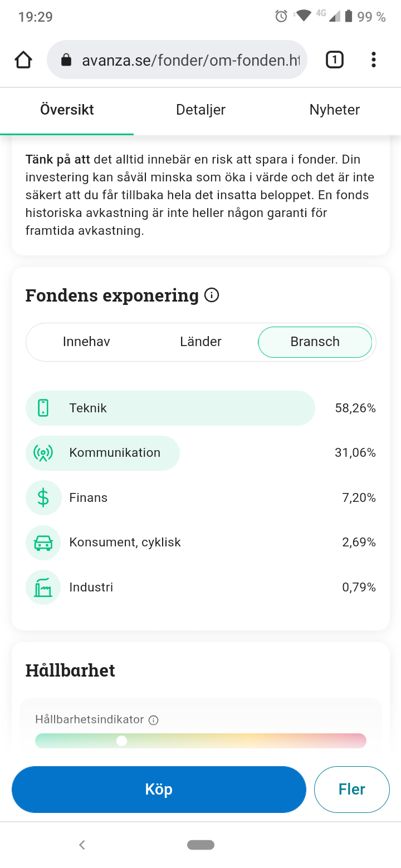Tap the Konsument cyklisk car icon
401x868 pixels.
click(x=43, y=542)
